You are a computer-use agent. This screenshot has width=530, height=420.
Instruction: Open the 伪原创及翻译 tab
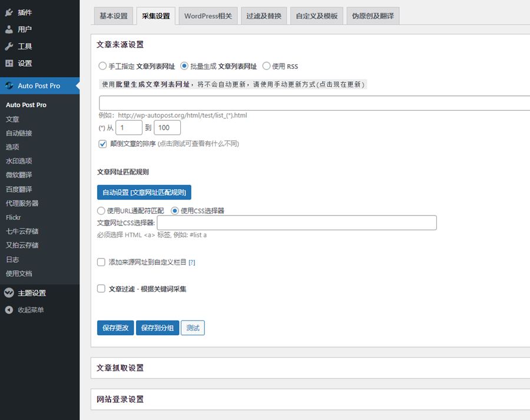(373, 16)
